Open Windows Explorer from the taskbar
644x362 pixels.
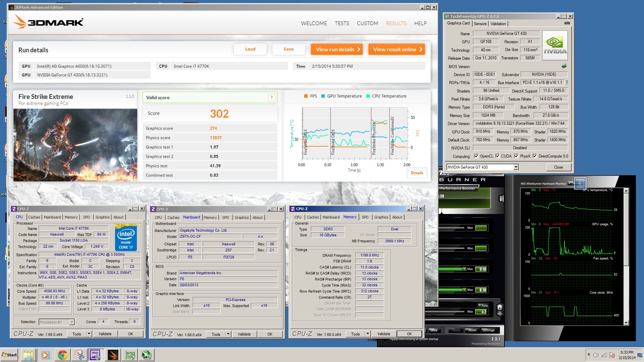29,355
